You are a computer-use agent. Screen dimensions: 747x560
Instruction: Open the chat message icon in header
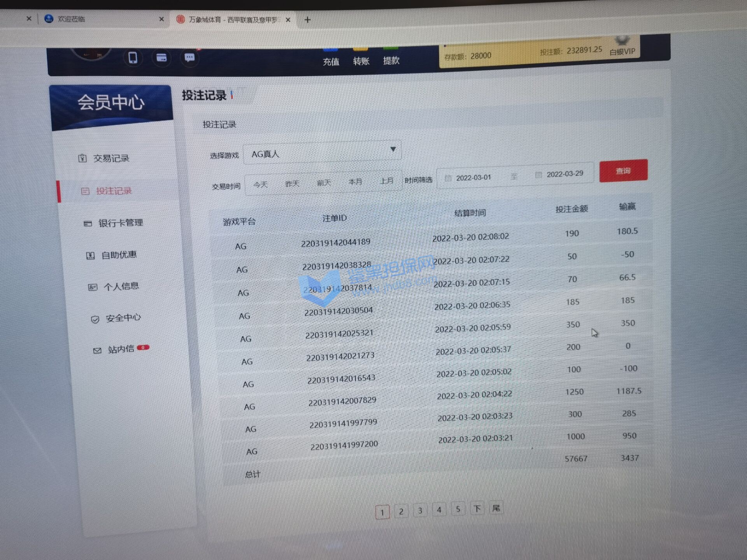pos(189,58)
